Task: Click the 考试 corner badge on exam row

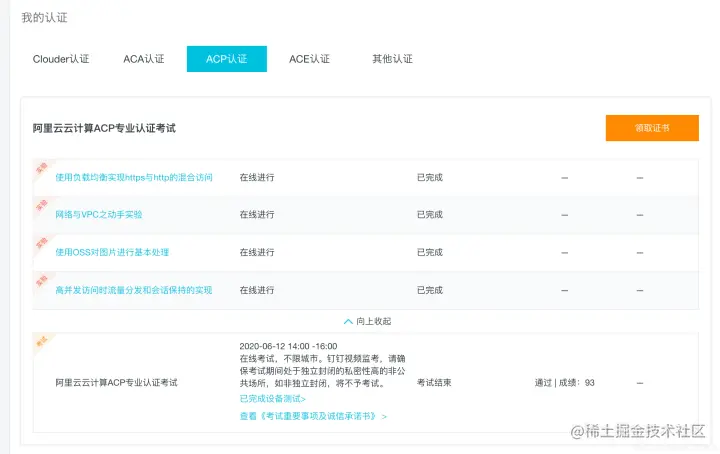Action: [x=42, y=342]
